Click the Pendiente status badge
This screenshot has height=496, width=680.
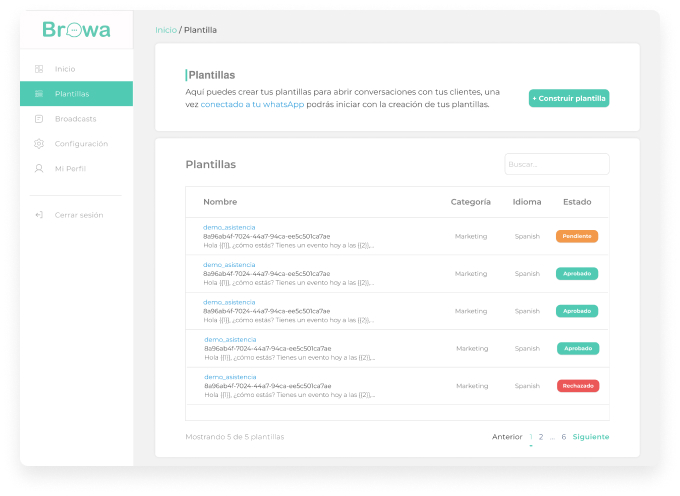pos(577,236)
